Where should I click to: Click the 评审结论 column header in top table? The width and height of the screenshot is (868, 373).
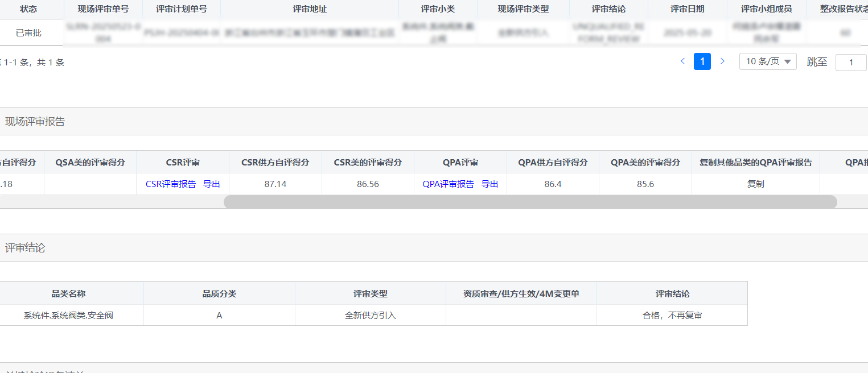click(608, 9)
